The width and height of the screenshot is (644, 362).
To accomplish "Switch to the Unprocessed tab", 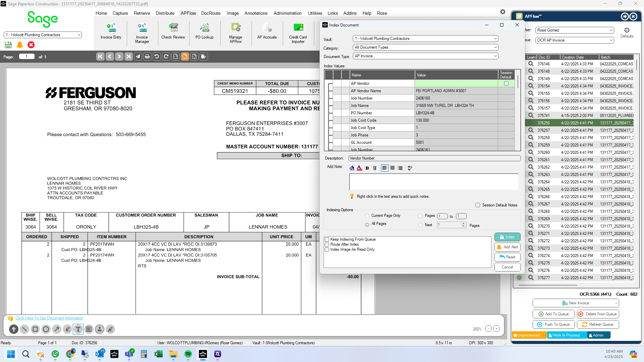I will 529,335.
